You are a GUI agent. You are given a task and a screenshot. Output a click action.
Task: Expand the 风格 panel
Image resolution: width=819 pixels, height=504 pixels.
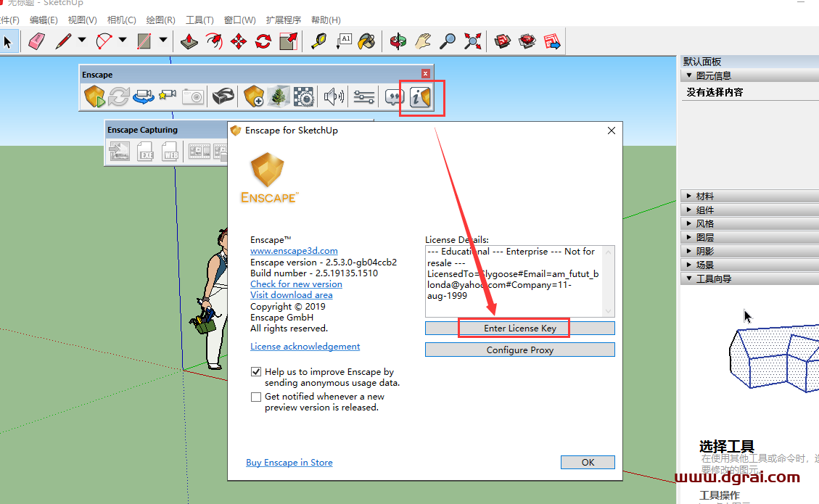[689, 223]
